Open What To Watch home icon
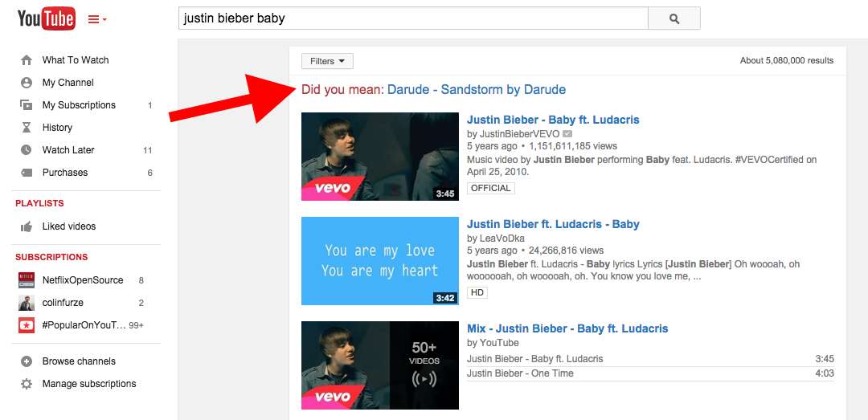This screenshot has height=420, width=868. pos(26,59)
